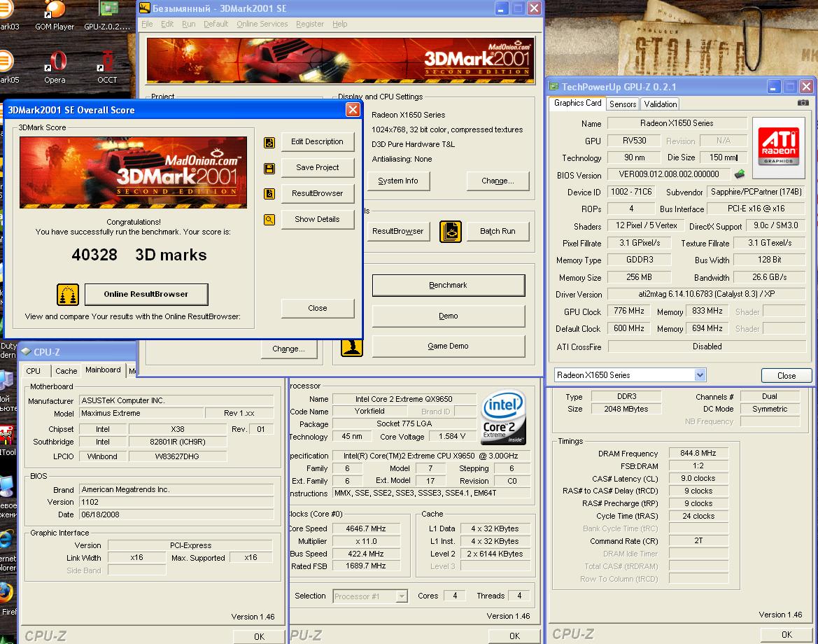Click Change button under Display and CPU Settings
The image size is (818, 644).
pyautogui.click(x=498, y=181)
